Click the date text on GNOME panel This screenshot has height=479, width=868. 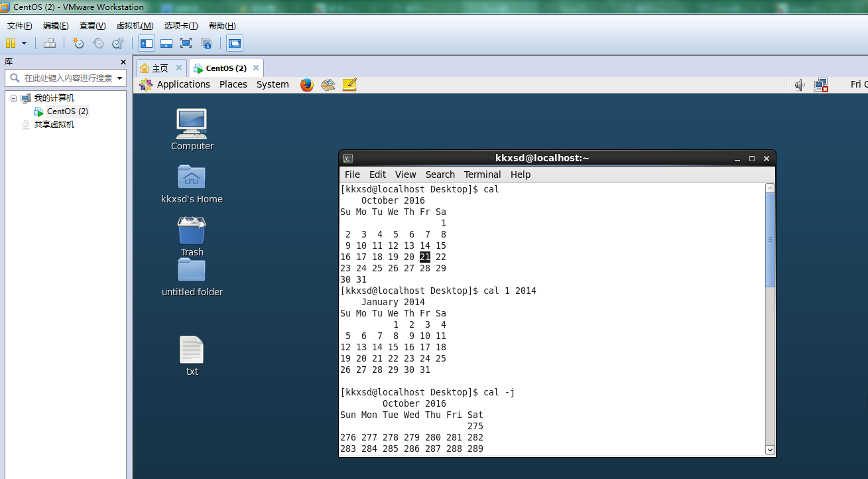click(x=859, y=84)
